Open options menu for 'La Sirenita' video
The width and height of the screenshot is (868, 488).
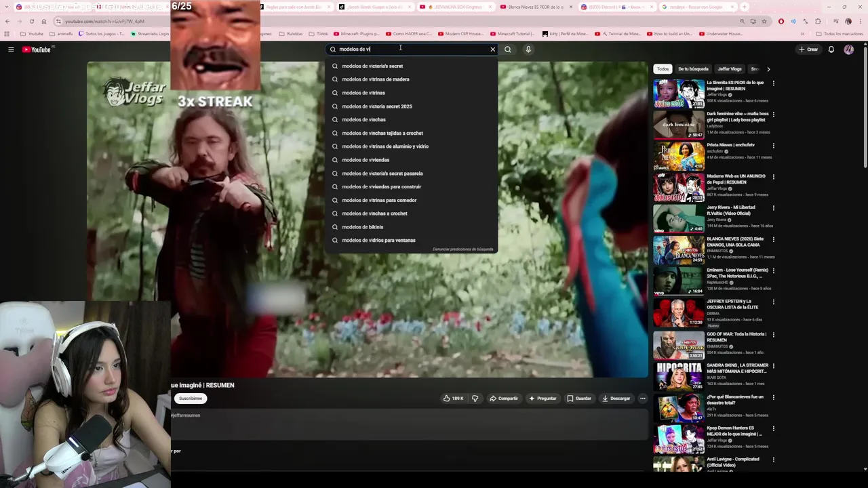pyautogui.click(x=774, y=83)
